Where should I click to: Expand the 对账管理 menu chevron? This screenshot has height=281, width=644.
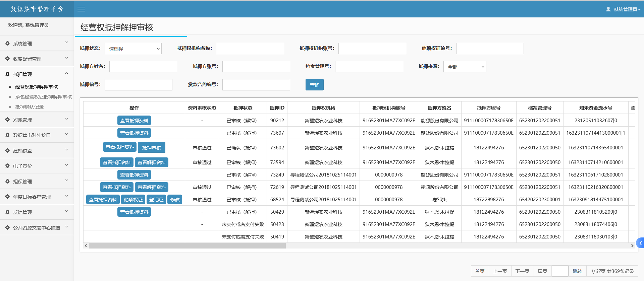(66, 119)
